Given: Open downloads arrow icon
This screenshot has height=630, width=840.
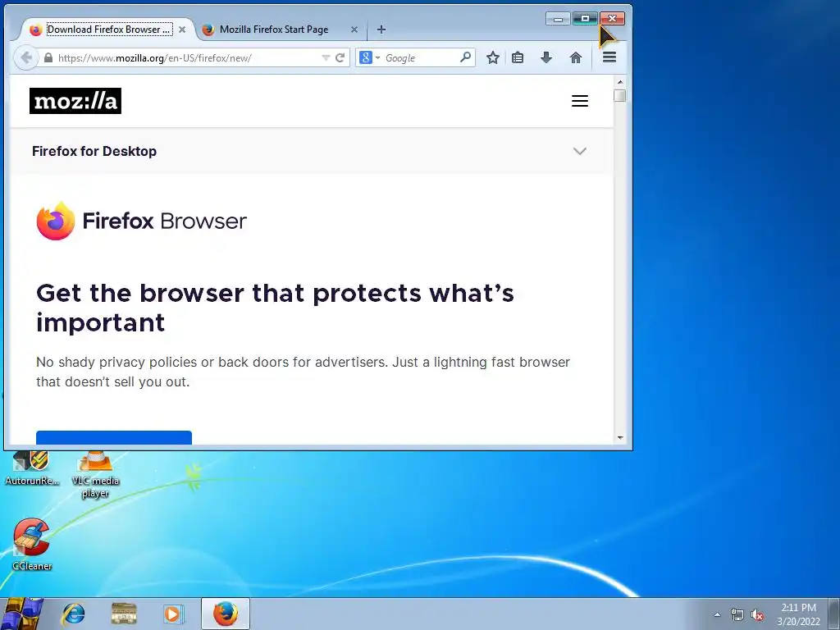Looking at the screenshot, I should [x=546, y=58].
